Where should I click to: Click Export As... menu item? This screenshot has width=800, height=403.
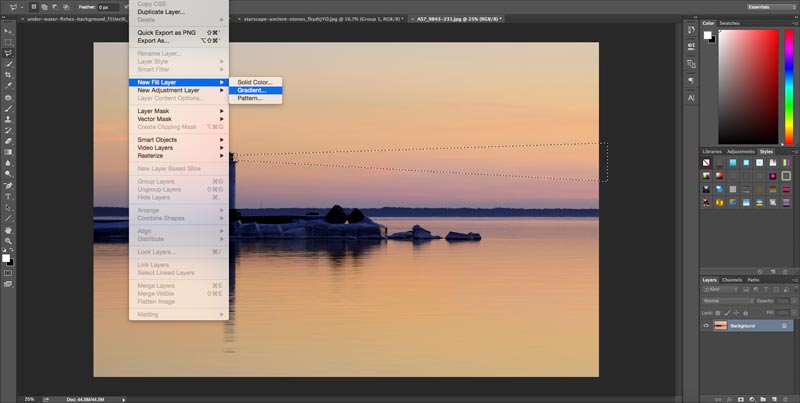(x=179, y=41)
